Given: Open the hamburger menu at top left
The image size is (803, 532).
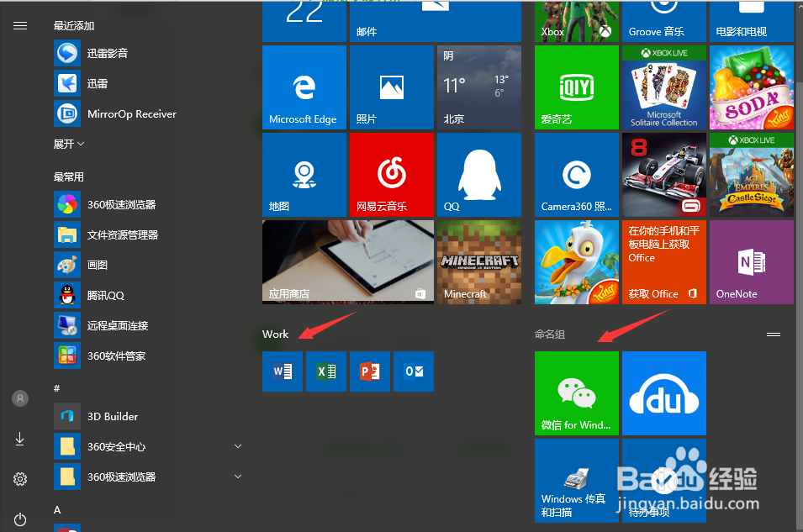Looking at the screenshot, I should 20,25.
